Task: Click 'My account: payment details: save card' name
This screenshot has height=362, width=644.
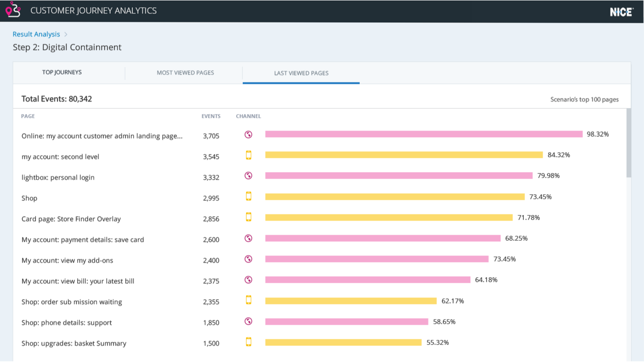Action: coord(83,240)
